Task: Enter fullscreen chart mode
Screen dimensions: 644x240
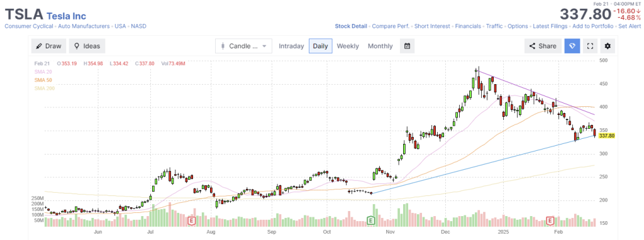Action: pyautogui.click(x=590, y=46)
